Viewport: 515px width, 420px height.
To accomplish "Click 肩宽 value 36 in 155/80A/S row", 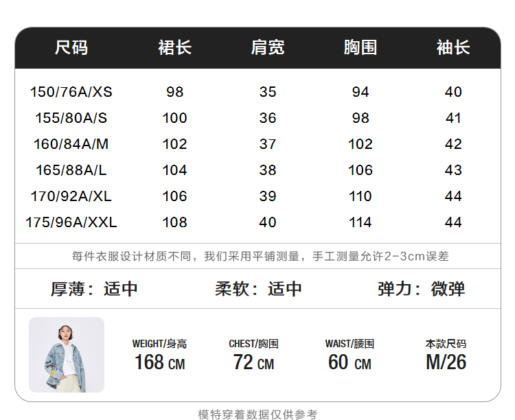I will 268,118.
